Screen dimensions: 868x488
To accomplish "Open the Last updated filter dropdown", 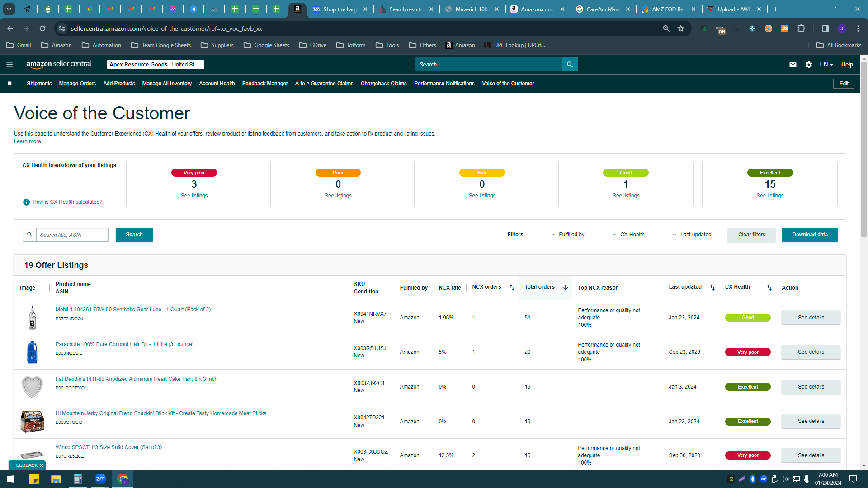I will 692,235.
